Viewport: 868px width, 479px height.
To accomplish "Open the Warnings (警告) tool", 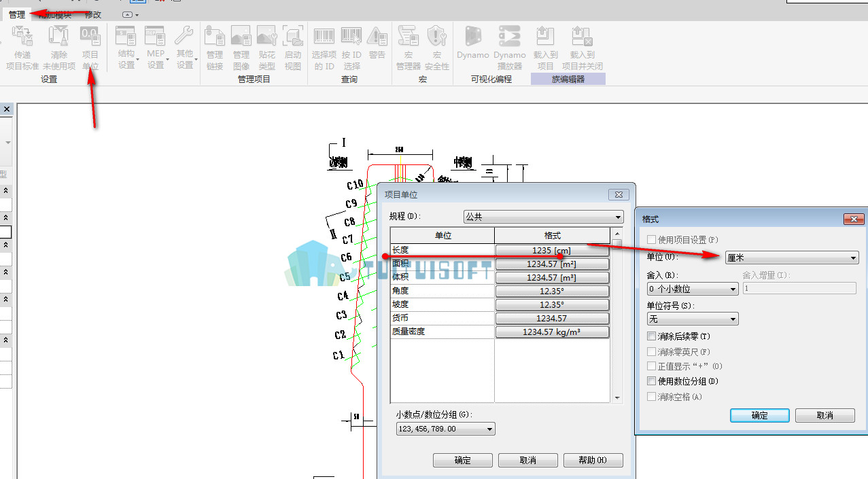I will point(377,42).
